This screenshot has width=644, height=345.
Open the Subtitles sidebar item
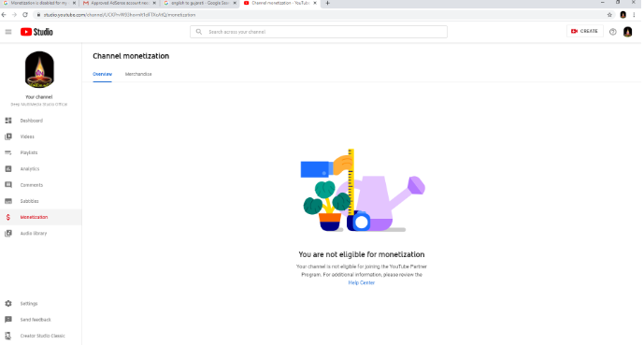pos(41,201)
